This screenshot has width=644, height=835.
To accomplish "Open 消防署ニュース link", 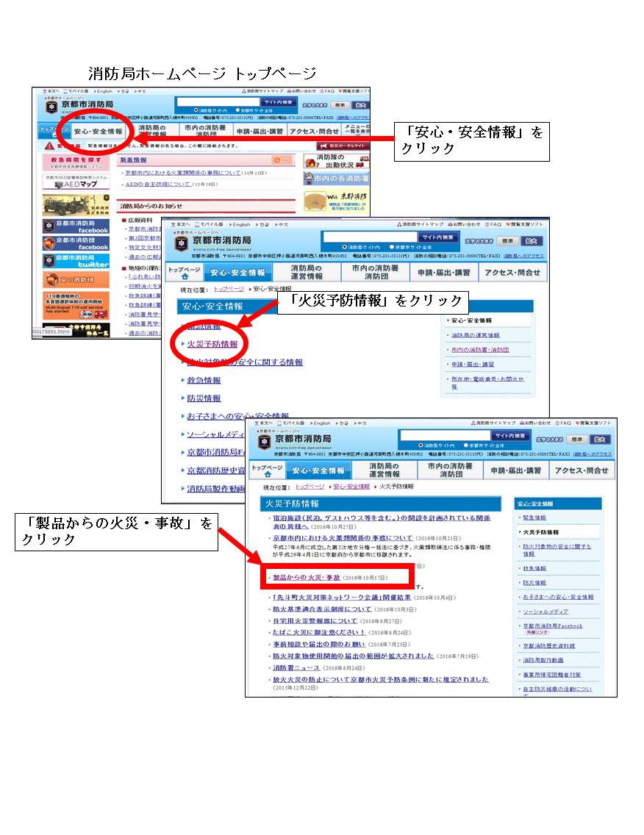I will [x=296, y=668].
